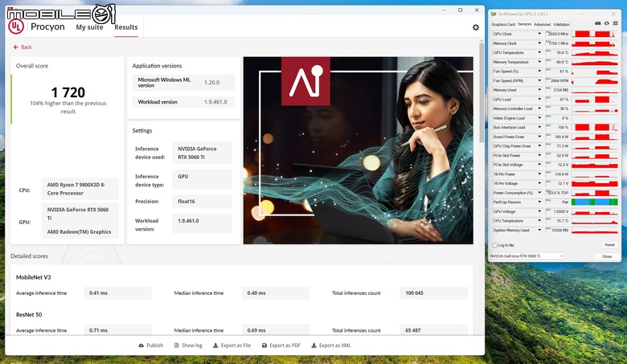Expand Fan Speed (%) sensor dropdown
Image resolution: width=627 pixels, height=364 pixels.
pyautogui.click(x=539, y=72)
